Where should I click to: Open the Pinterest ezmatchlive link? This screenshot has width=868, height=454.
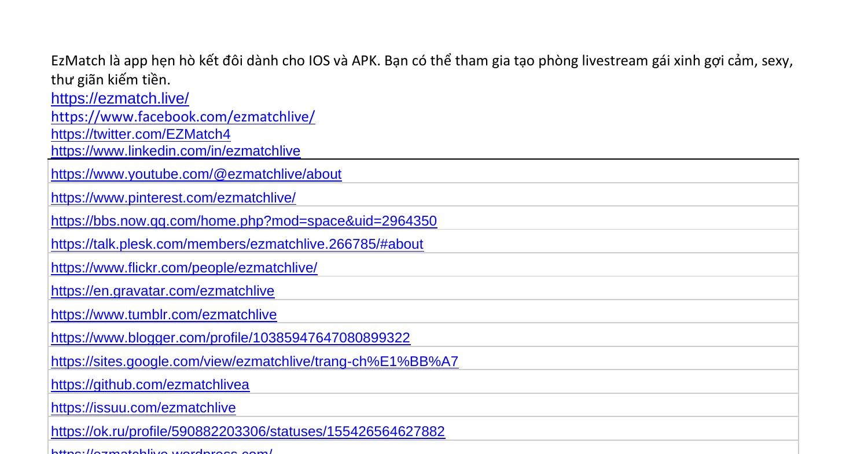173,198
